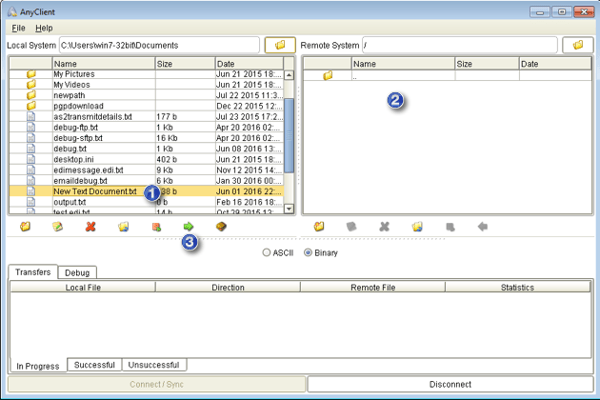
Task: Click the remote parent directory folder icon
Action: (x=328, y=75)
